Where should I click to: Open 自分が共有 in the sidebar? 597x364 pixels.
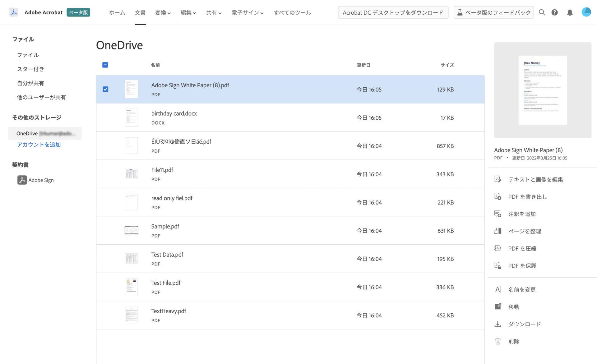click(30, 83)
